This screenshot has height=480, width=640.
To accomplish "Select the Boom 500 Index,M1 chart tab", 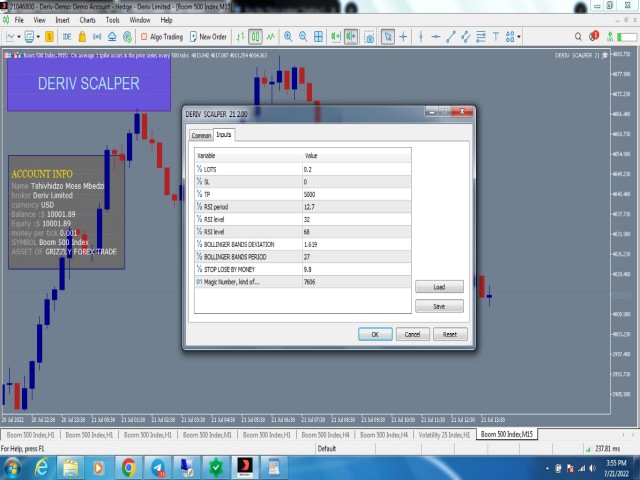I will coord(207,435).
